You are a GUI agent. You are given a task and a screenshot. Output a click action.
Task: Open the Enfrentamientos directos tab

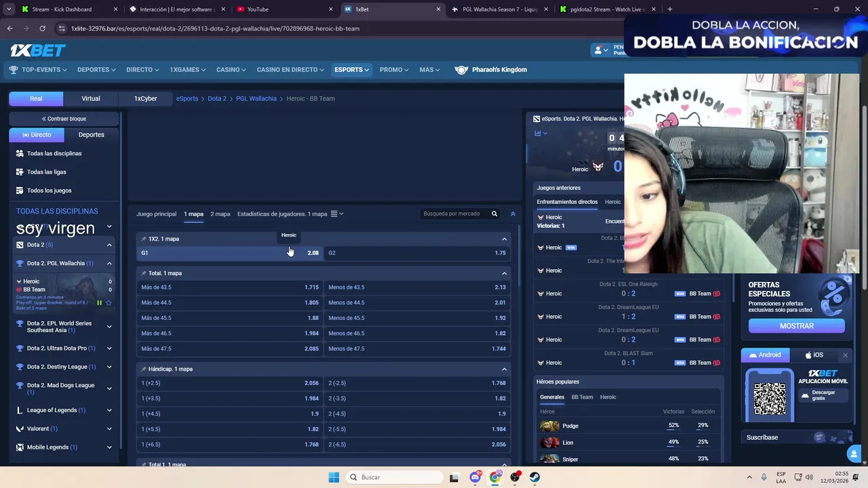coord(567,202)
